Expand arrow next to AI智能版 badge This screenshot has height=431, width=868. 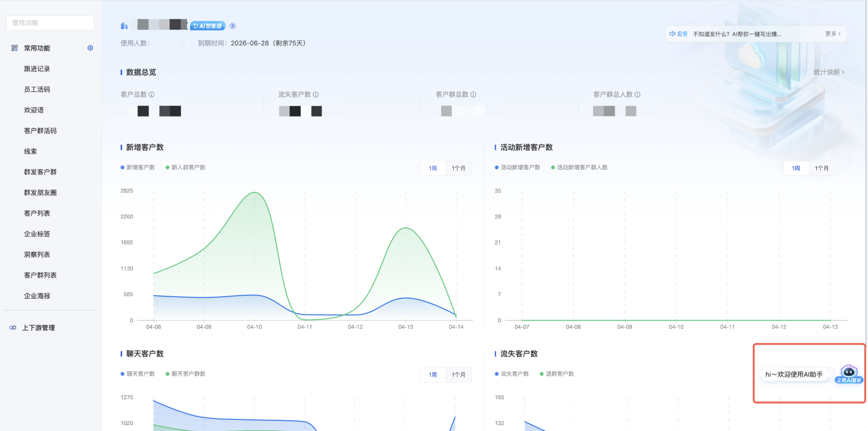point(233,26)
